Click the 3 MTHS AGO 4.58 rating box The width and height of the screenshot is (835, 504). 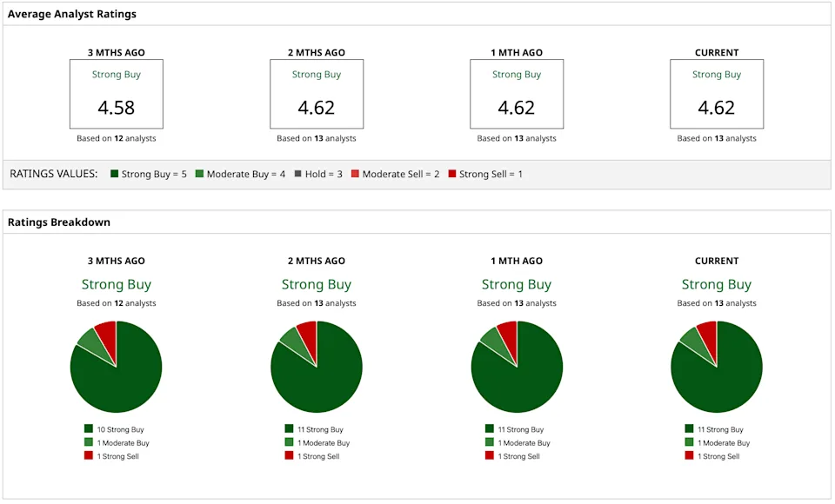[x=116, y=94]
